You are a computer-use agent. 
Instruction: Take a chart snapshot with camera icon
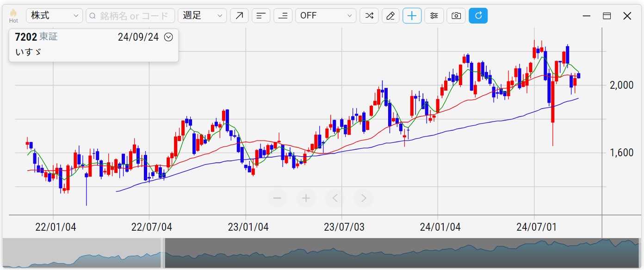pyautogui.click(x=456, y=16)
